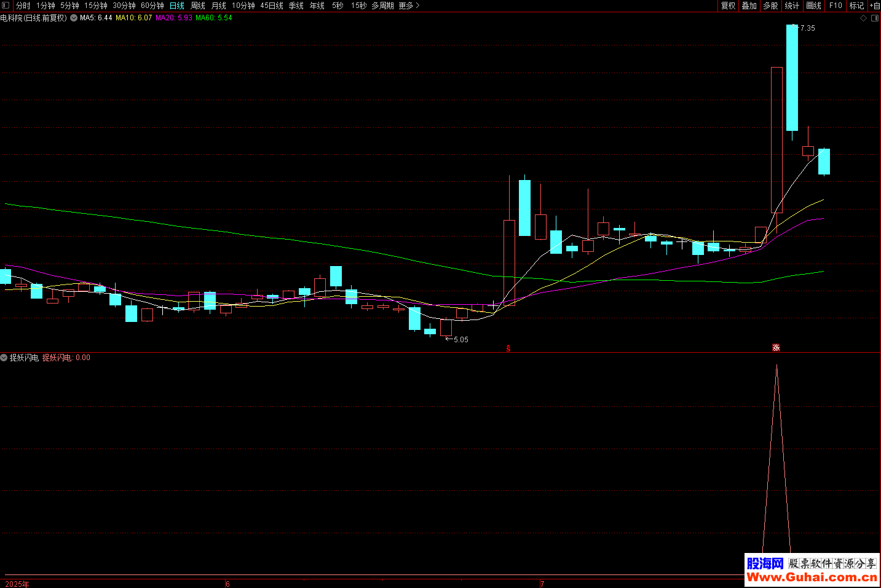881x588 pixels.
Task: Select the 45日线 period
Action: [x=272, y=6]
